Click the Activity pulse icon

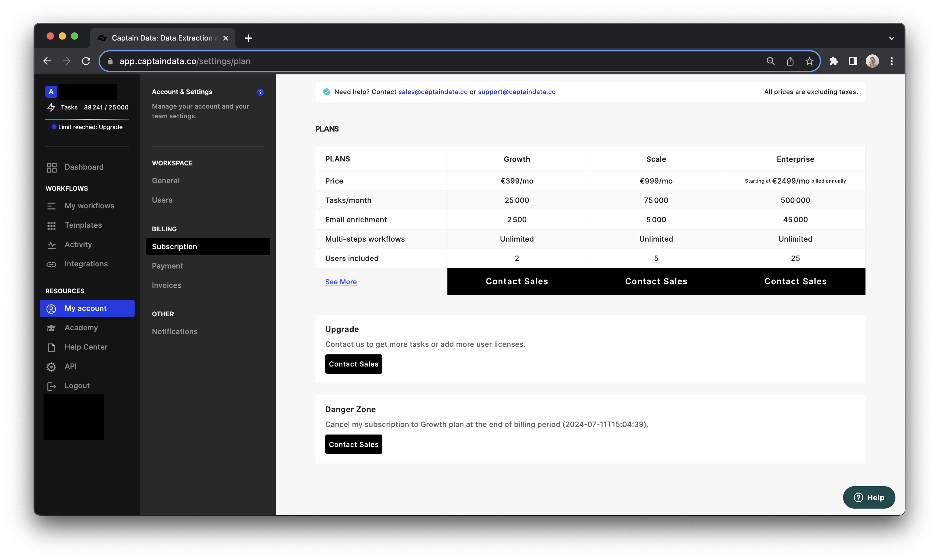[52, 245]
